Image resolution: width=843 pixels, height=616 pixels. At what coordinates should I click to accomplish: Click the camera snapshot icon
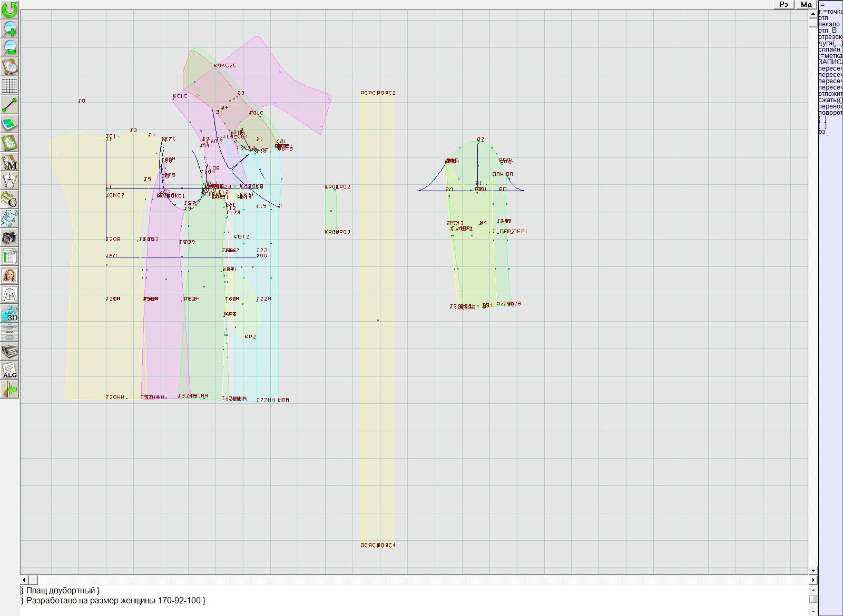pyautogui.click(x=9, y=237)
